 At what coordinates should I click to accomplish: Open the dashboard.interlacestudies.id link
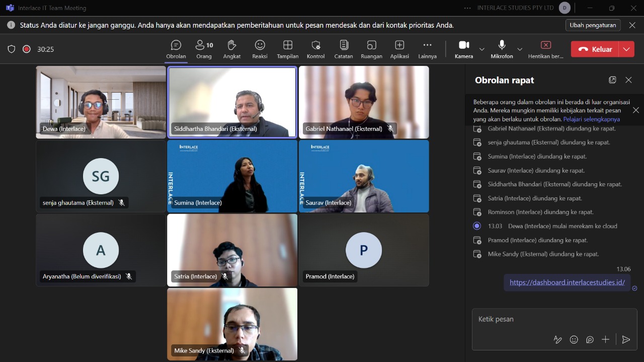[x=567, y=282]
